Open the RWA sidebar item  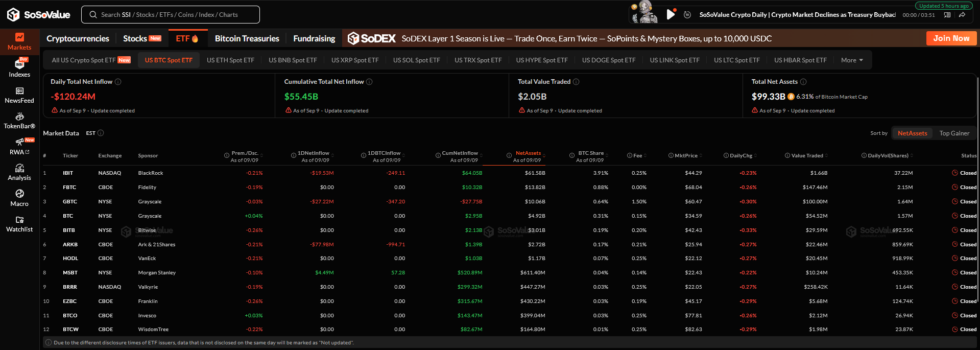coord(19,146)
